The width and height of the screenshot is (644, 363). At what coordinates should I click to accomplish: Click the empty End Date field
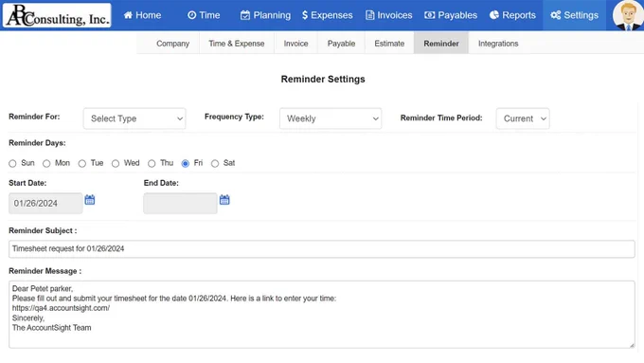(180, 203)
